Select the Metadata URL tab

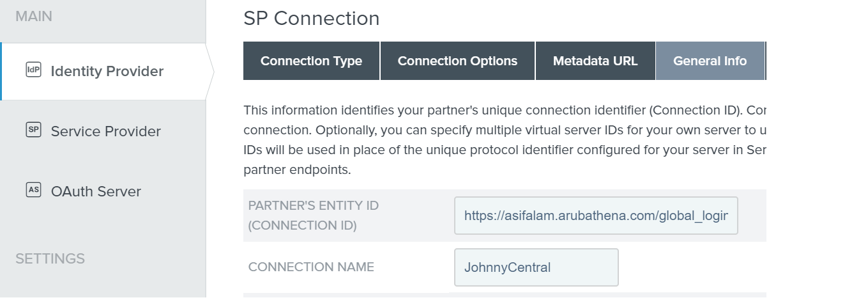595,61
